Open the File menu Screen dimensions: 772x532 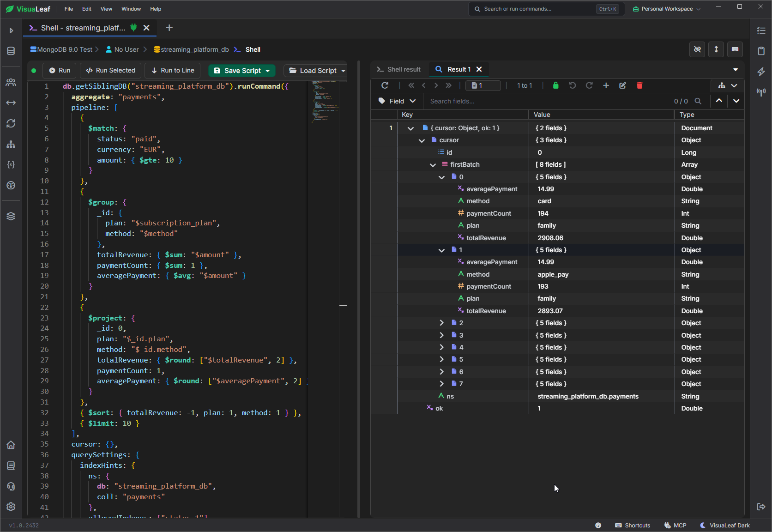tap(69, 9)
